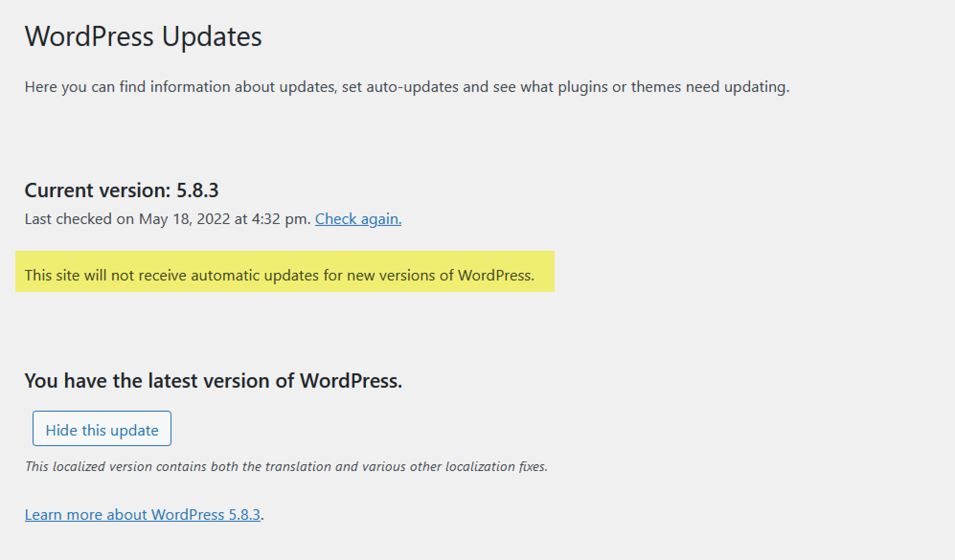Select the last checked date text
The height and width of the screenshot is (560, 955).
click(168, 219)
